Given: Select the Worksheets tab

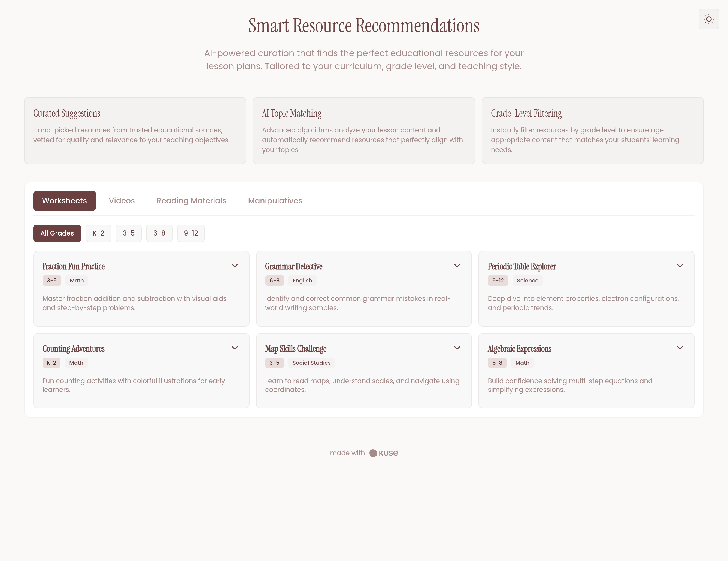Looking at the screenshot, I should tap(64, 201).
